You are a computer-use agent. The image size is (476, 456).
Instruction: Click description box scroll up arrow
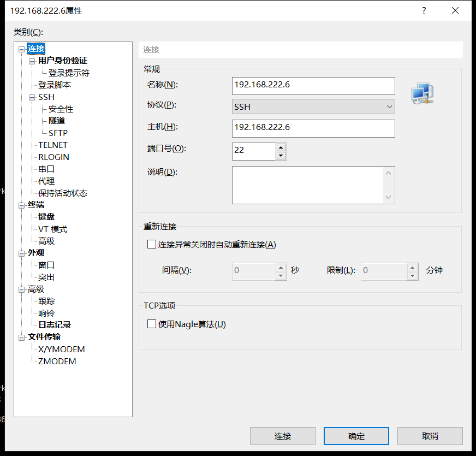click(x=388, y=173)
